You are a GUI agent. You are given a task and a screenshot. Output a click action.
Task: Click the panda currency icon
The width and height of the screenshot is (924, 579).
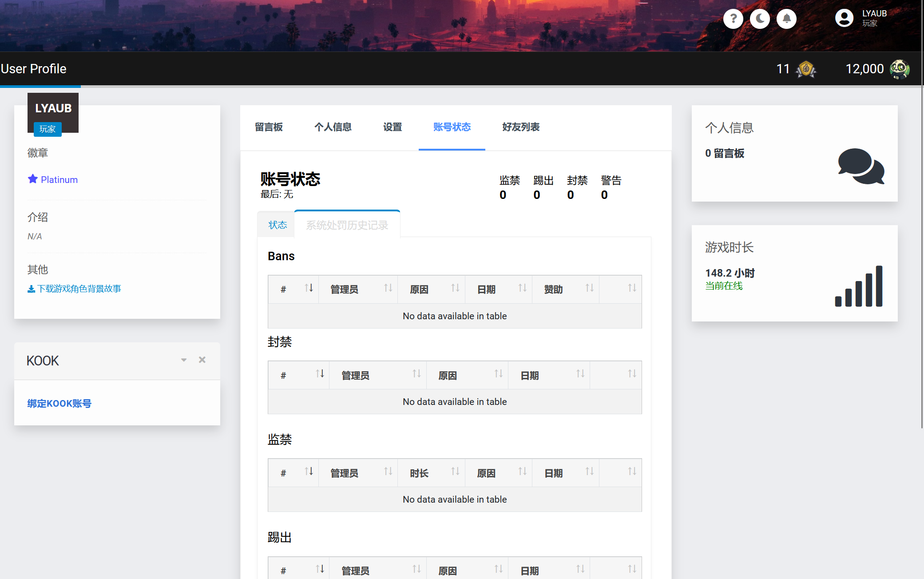tap(900, 69)
